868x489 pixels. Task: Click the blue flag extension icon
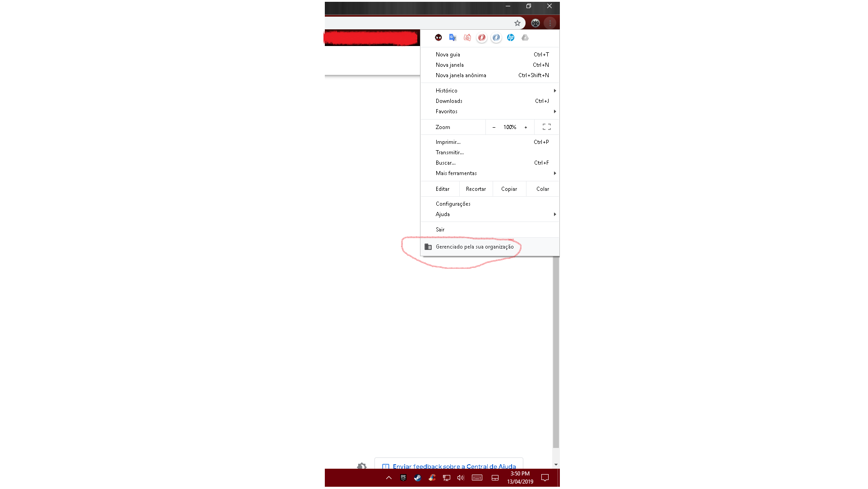[452, 37]
